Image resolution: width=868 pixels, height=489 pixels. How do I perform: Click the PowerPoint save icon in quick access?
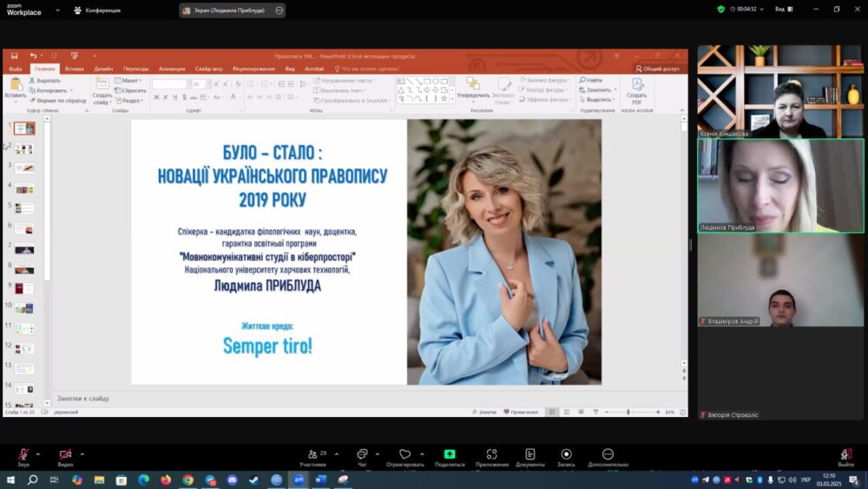click(15, 56)
